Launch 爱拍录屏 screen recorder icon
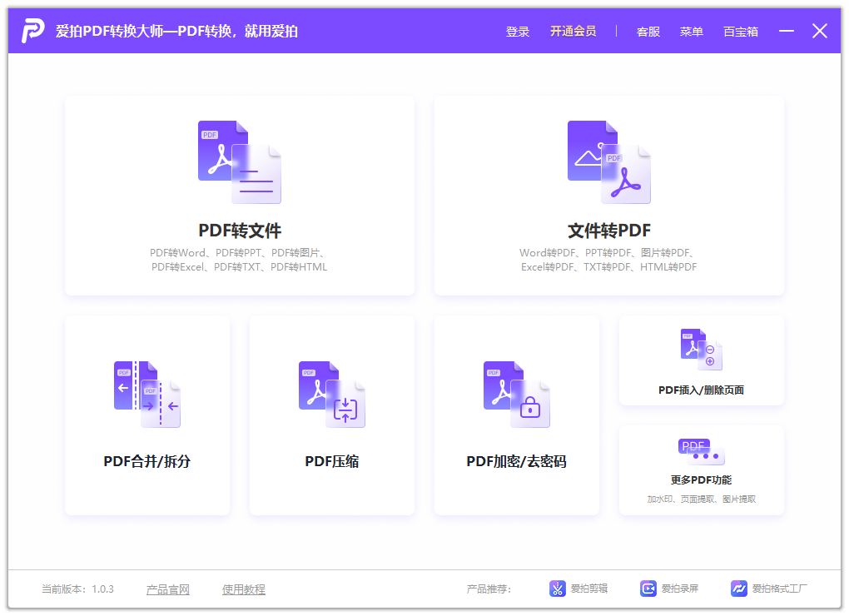 click(648, 589)
